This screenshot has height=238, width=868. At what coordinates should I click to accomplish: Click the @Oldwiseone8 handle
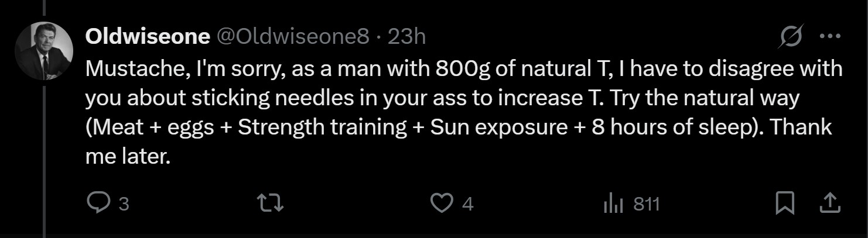[293, 37]
